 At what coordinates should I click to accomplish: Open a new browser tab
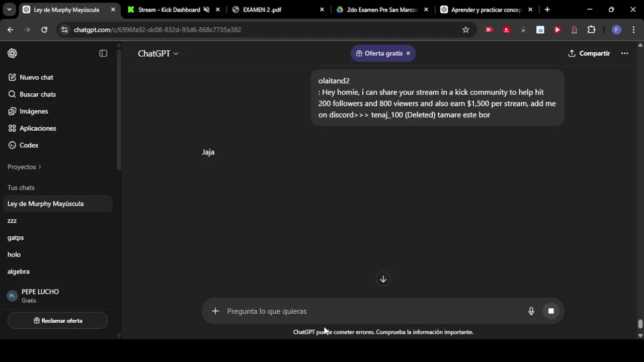point(547,10)
